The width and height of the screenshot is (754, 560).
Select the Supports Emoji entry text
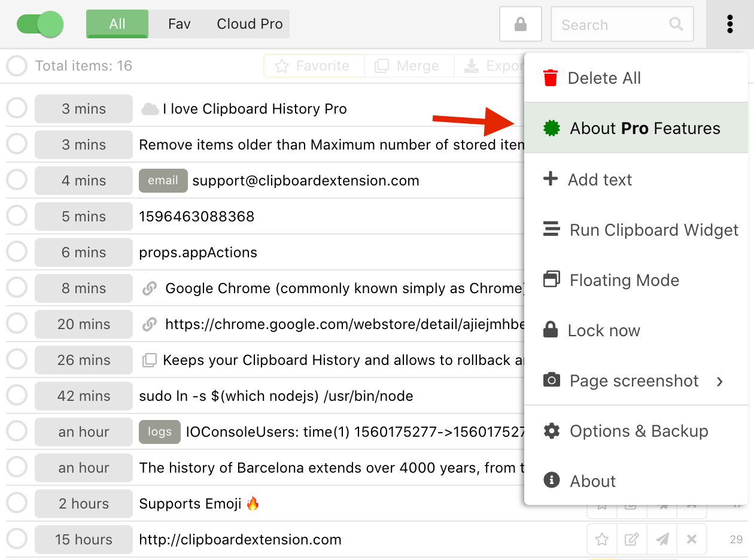(x=199, y=504)
